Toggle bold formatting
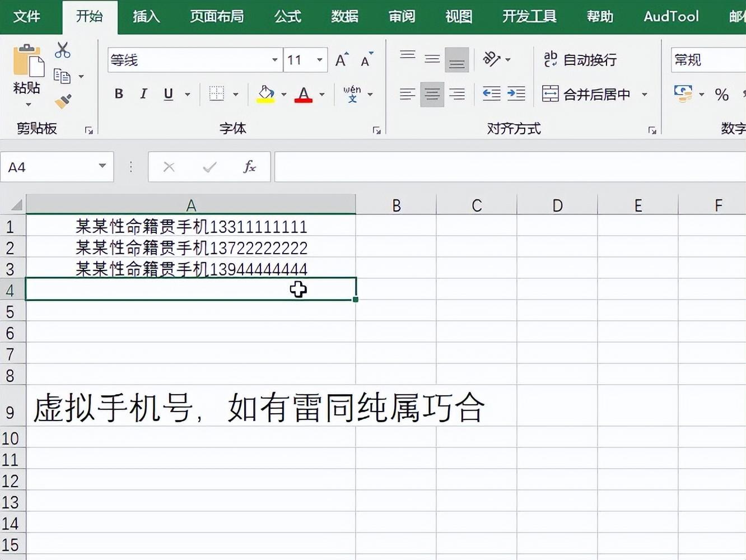Image resolution: width=746 pixels, height=560 pixels. 119,94
